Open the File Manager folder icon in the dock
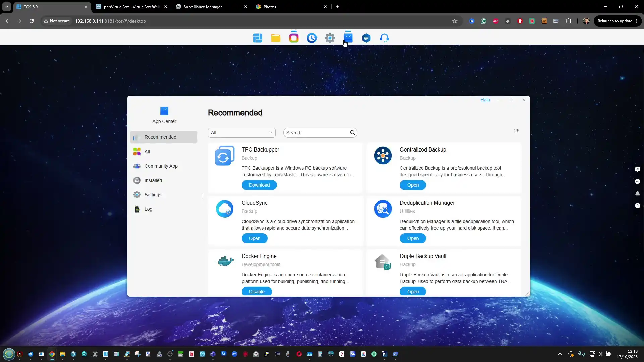The height and width of the screenshot is (362, 644). click(276, 38)
